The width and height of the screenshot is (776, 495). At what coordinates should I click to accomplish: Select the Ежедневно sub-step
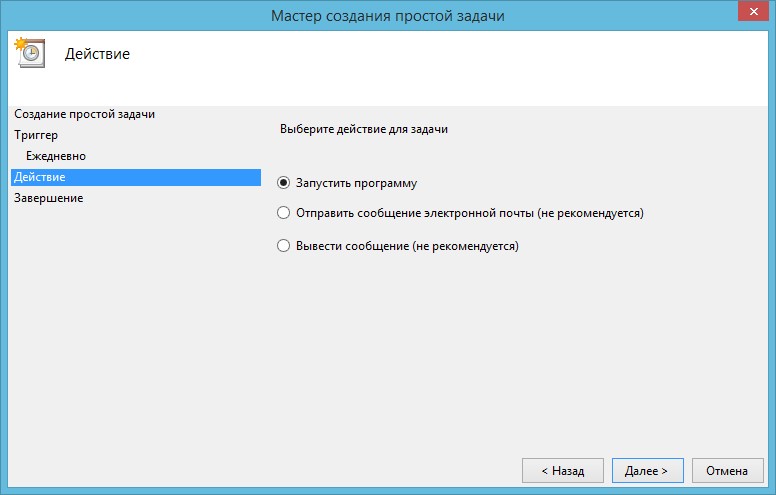pyautogui.click(x=56, y=156)
